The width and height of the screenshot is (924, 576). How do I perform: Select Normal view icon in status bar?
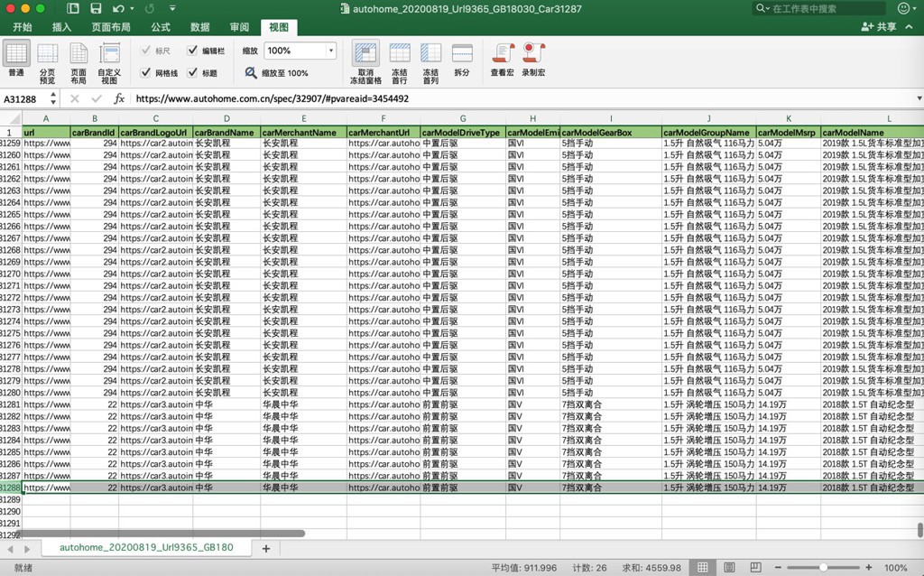tap(702, 567)
